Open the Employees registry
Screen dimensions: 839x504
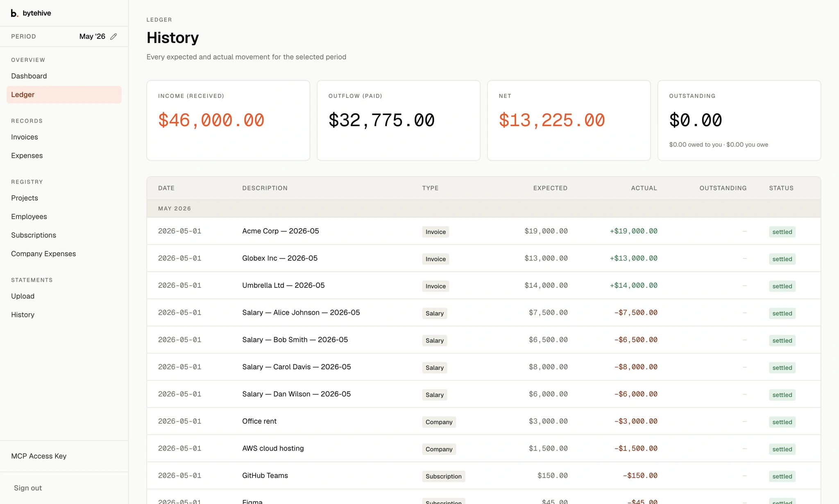(29, 217)
